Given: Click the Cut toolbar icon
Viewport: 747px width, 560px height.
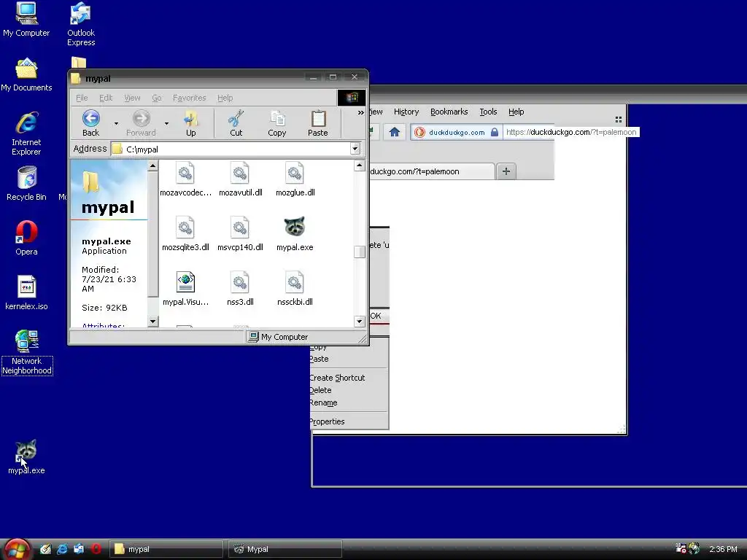Looking at the screenshot, I should point(236,123).
